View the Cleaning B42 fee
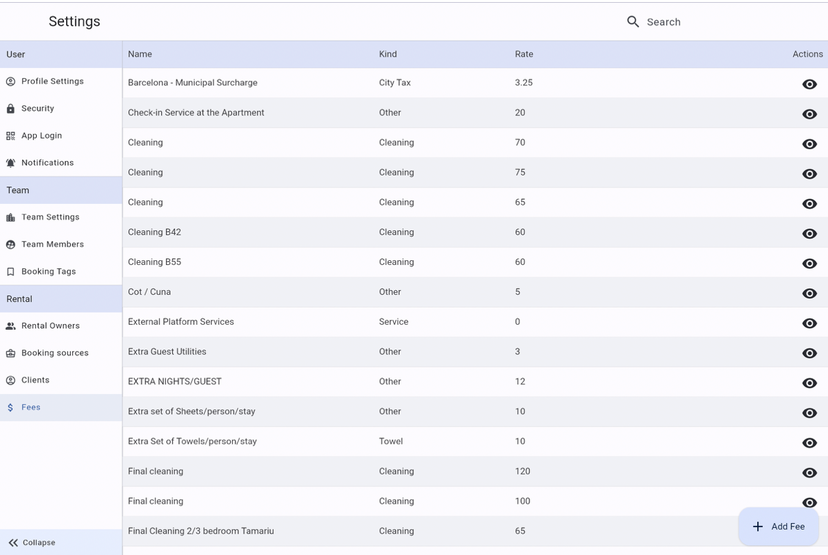This screenshot has height=555, width=828. [809, 233]
